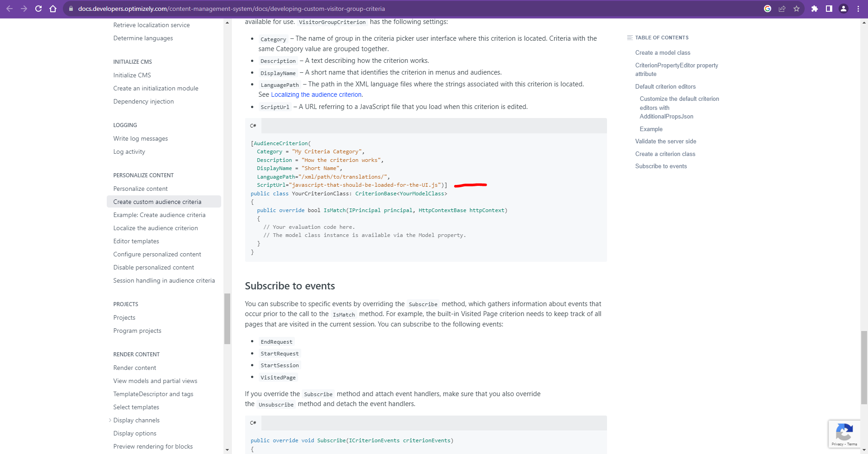The image size is (868, 454).
Task: Click the browser back arrow
Action: click(x=9, y=9)
